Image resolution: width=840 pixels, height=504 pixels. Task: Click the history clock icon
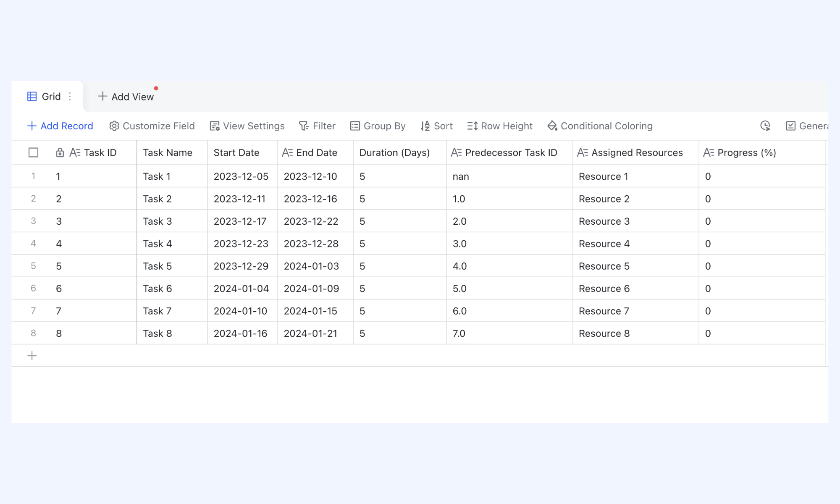coord(765,126)
